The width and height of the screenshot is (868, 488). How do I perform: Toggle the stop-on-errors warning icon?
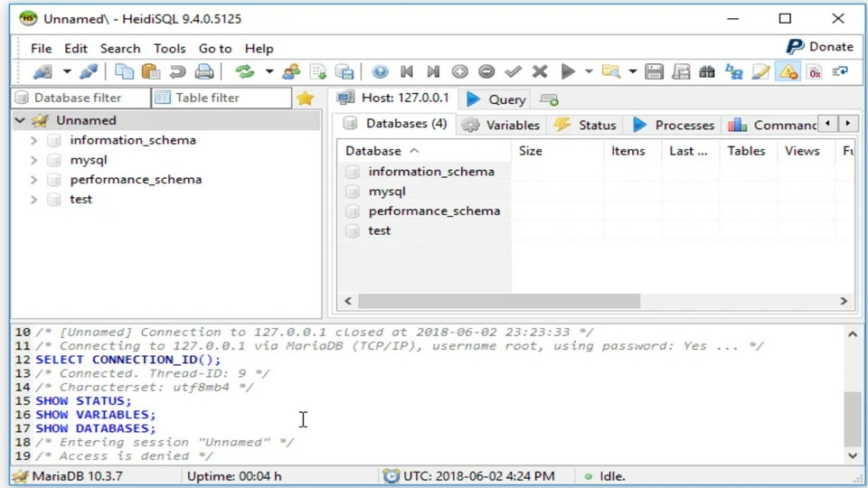788,72
